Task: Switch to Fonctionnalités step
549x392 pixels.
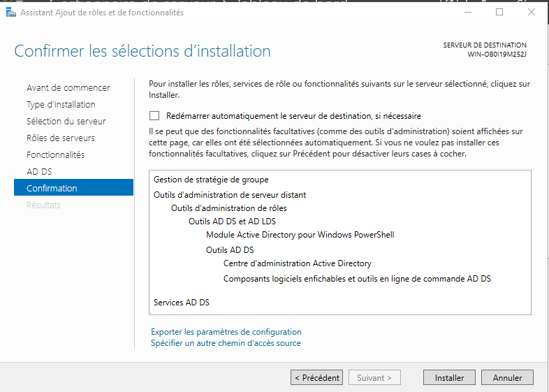Action: (x=55, y=154)
